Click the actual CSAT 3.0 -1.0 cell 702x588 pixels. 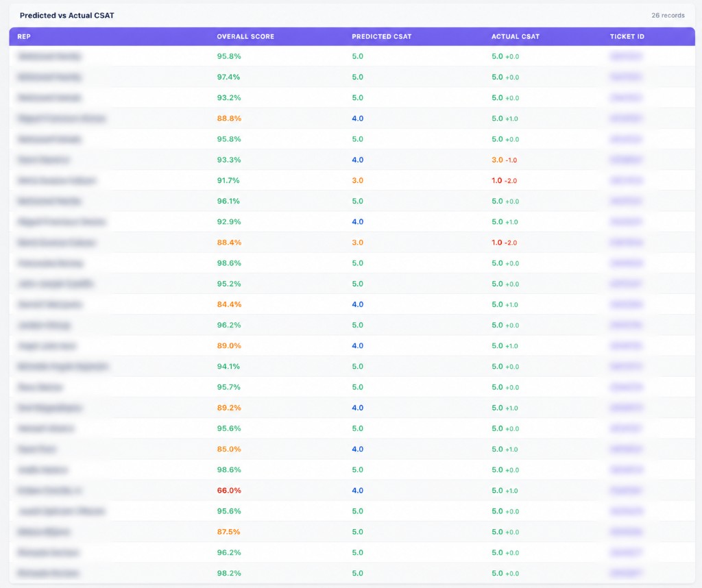[x=504, y=160]
